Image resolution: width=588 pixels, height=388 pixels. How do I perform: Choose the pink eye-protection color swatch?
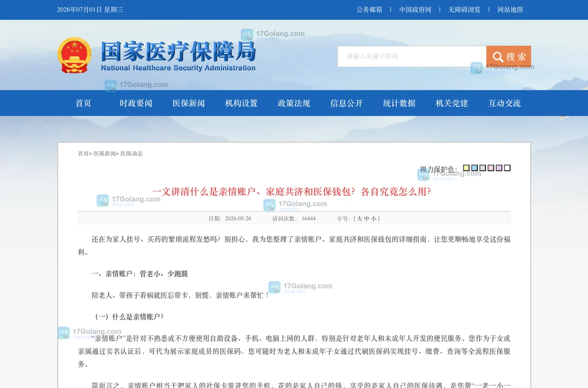[x=491, y=168]
